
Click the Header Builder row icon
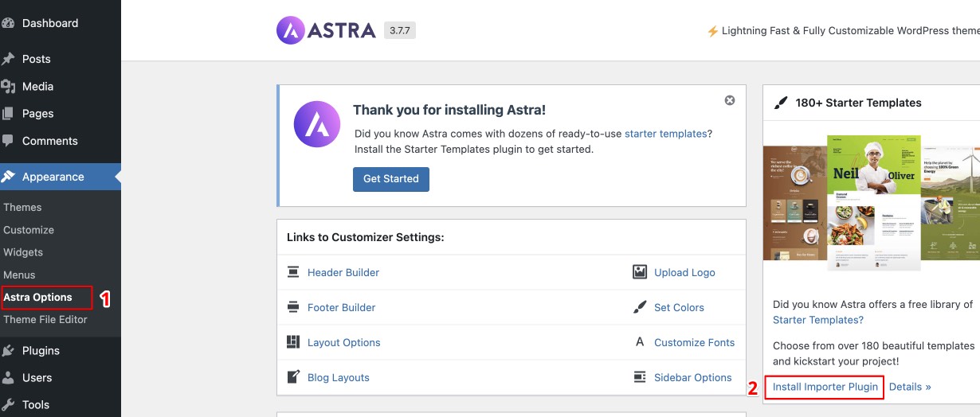(x=293, y=272)
